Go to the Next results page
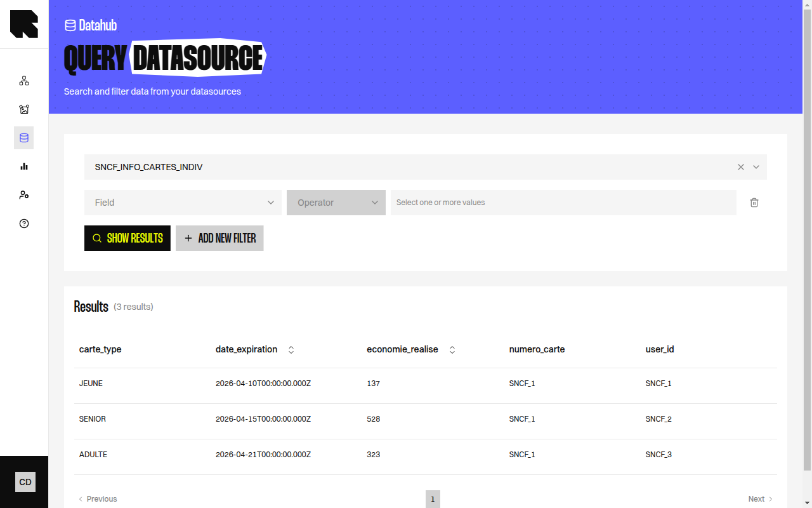 pyautogui.click(x=761, y=499)
